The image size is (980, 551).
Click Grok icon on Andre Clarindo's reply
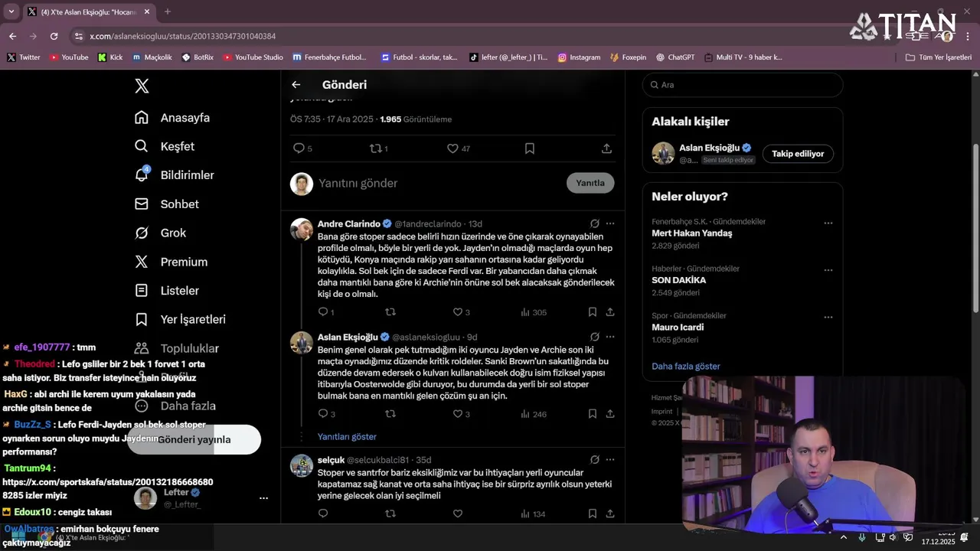(x=594, y=223)
